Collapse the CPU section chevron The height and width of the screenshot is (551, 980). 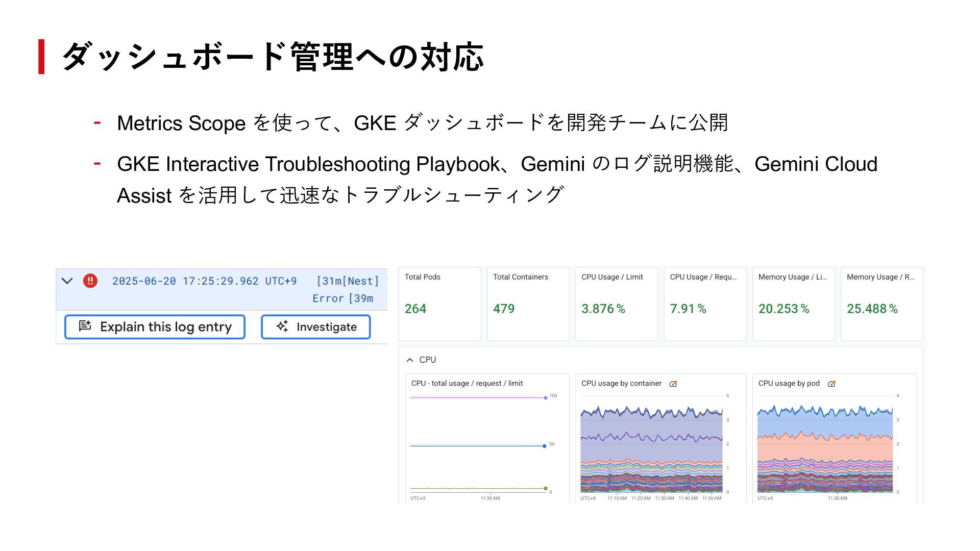coord(409,360)
